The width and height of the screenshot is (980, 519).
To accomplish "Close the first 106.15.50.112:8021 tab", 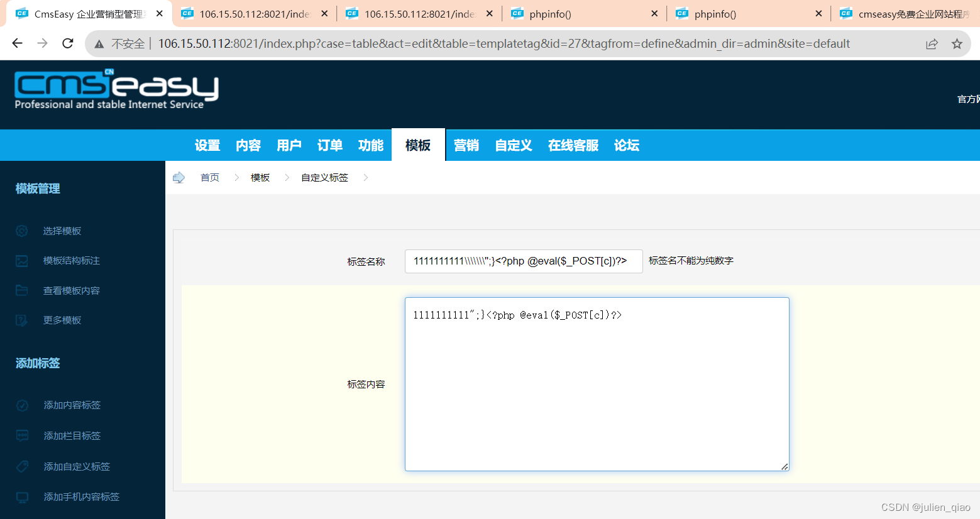I will pos(324,13).
